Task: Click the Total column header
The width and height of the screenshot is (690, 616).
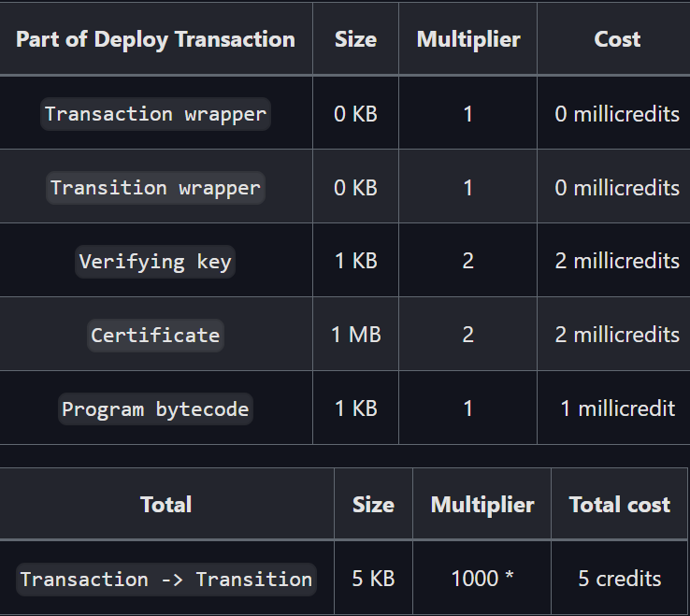Action: point(166,505)
